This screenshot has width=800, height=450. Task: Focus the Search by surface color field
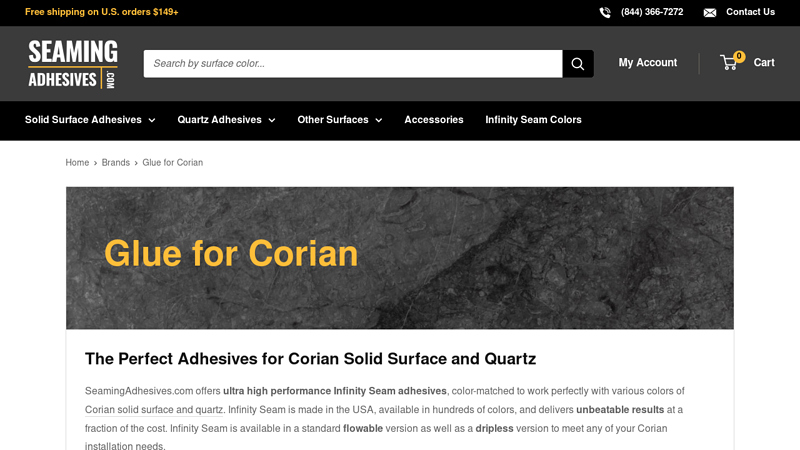point(353,64)
